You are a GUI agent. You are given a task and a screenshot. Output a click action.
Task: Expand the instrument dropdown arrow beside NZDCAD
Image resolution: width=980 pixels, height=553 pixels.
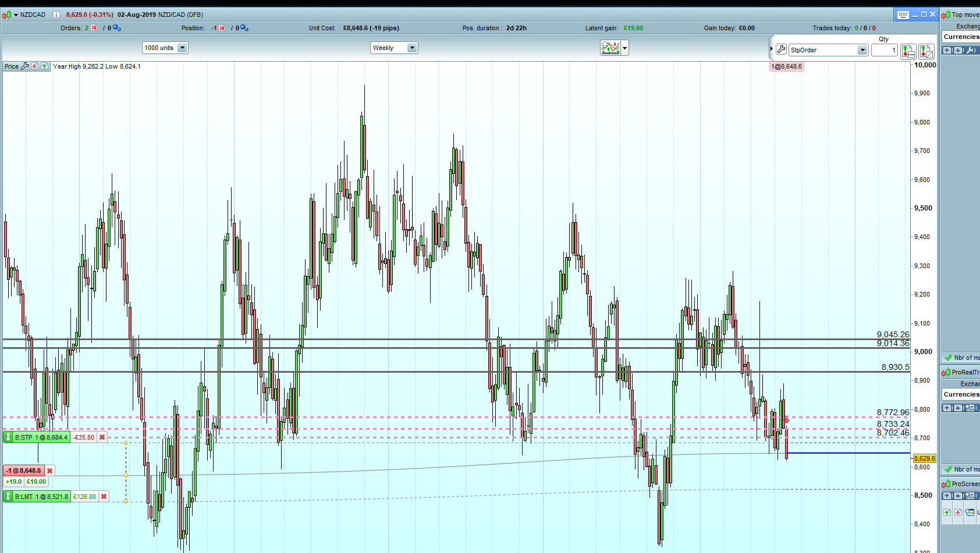click(x=16, y=15)
